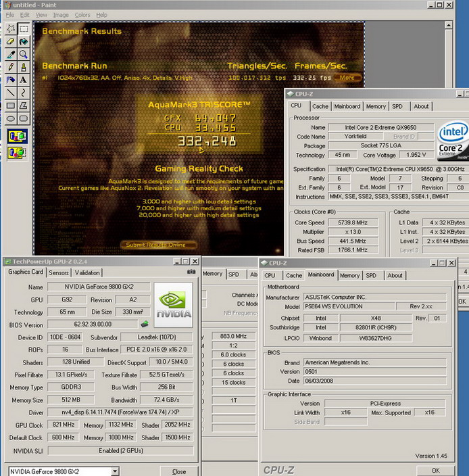
Task: Open SPD tab in upper CPU-Z window
Action: point(397,106)
